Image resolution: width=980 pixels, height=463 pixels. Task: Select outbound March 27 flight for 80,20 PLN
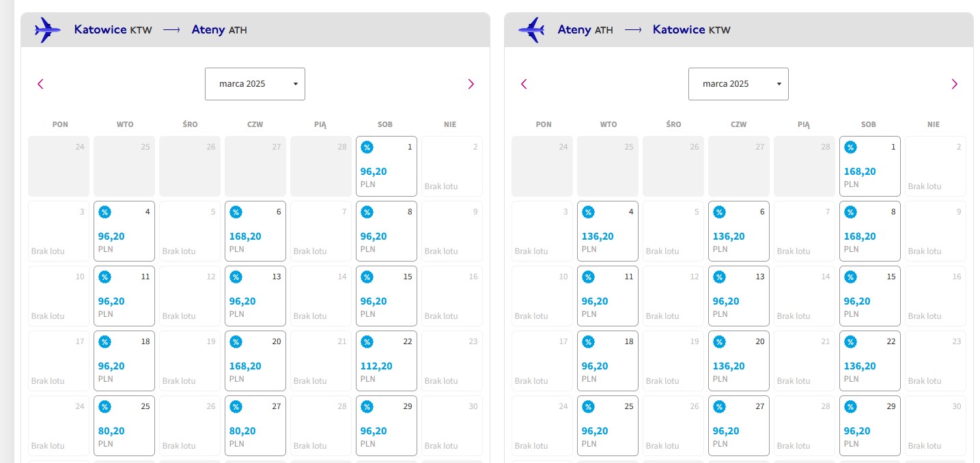click(x=255, y=425)
